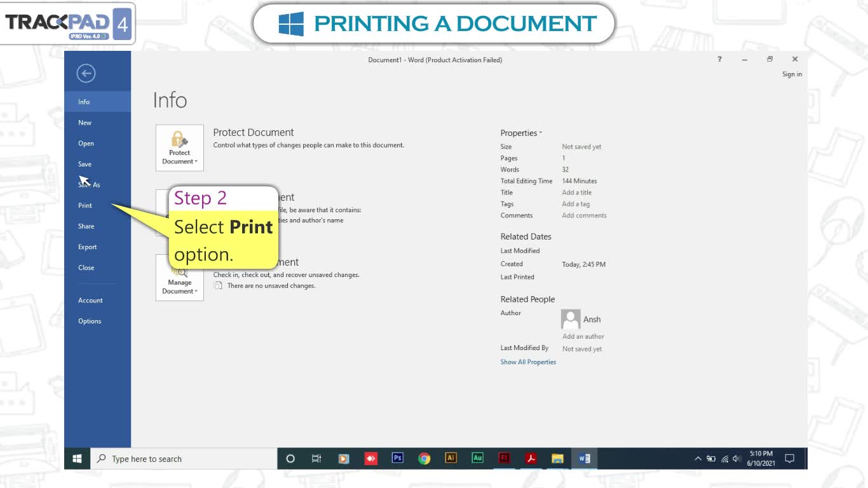
Task: Select Share in the left menu
Action: (97, 226)
